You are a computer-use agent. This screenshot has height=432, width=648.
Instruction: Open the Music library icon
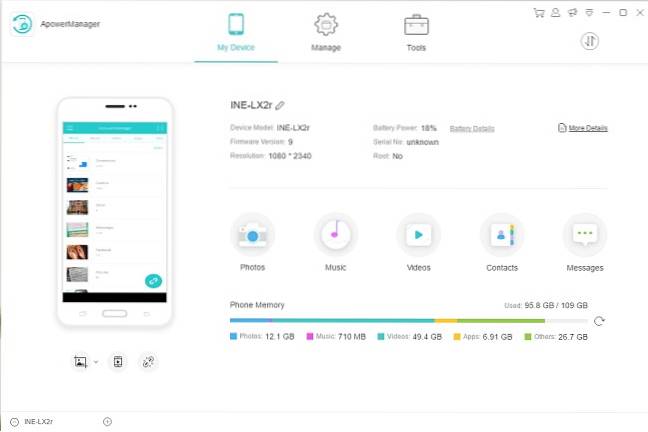(x=335, y=236)
